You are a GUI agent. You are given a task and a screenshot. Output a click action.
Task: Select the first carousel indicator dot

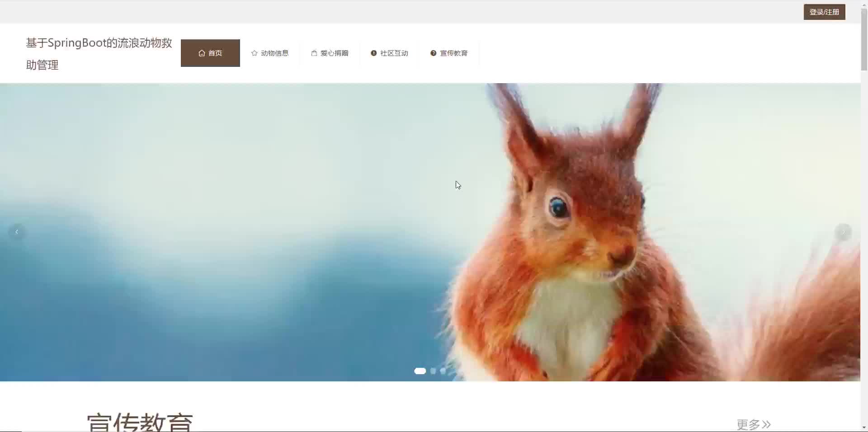click(420, 371)
